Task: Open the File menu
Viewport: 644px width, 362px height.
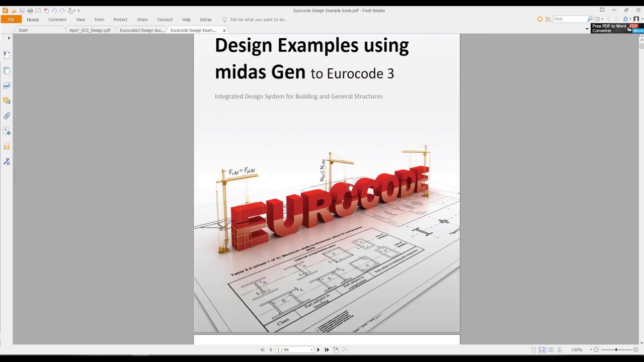Action: [11, 20]
